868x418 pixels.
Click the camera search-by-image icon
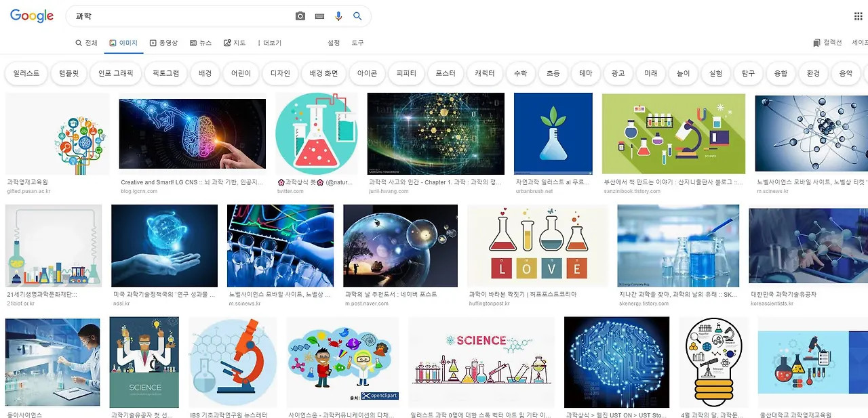pyautogui.click(x=300, y=16)
